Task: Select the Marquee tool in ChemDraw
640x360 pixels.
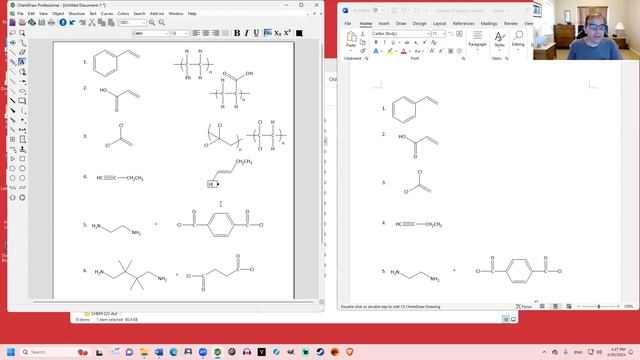Action: [x=22, y=33]
